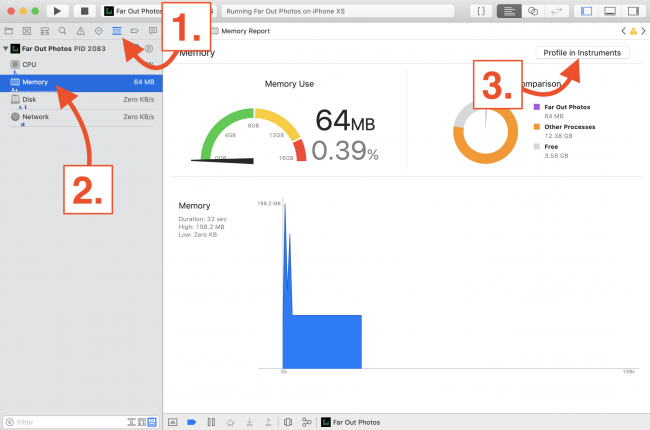650x430 pixels.
Task: Show the Assistant editor
Action: pyautogui.click(x=533, y=11)
